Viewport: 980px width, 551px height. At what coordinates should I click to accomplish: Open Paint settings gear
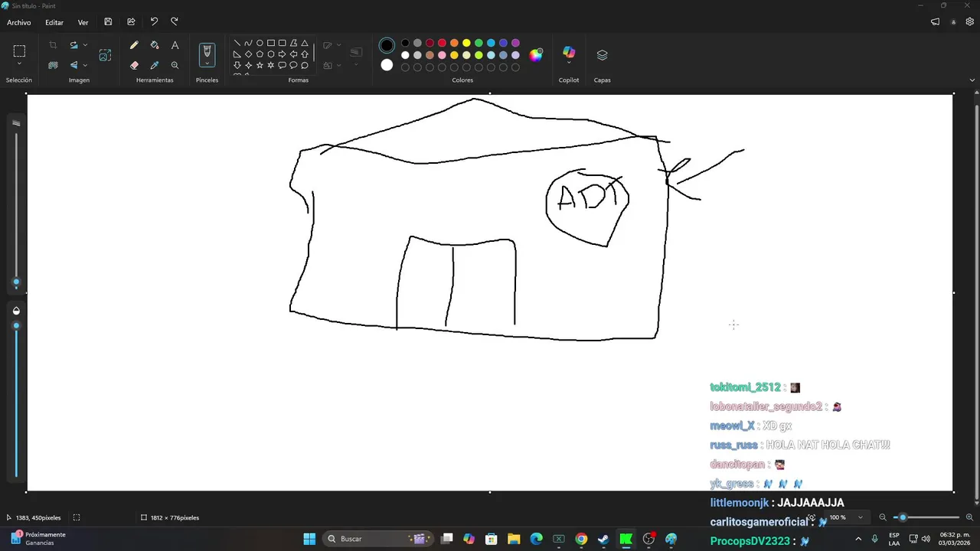point(969,22)
